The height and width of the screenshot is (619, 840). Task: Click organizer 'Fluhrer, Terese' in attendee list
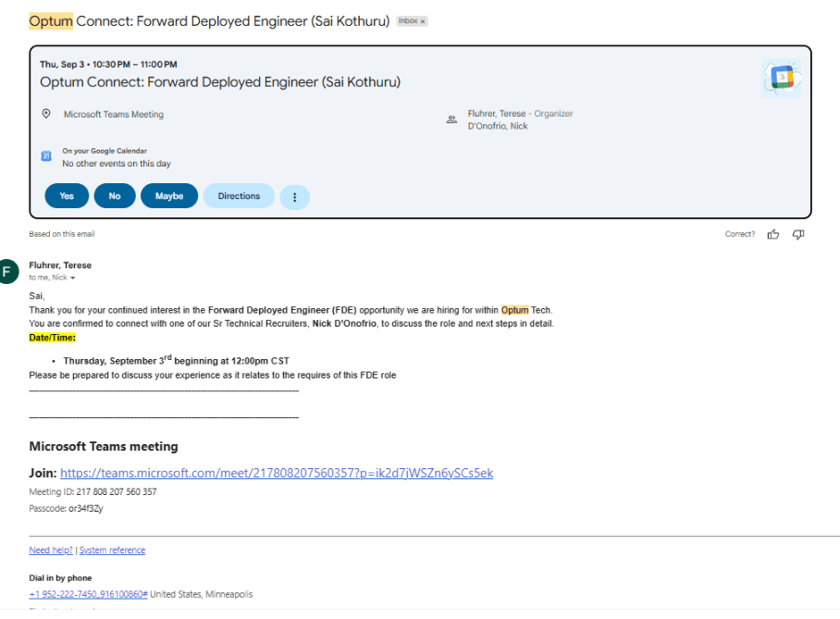click(x=497, y=113)
